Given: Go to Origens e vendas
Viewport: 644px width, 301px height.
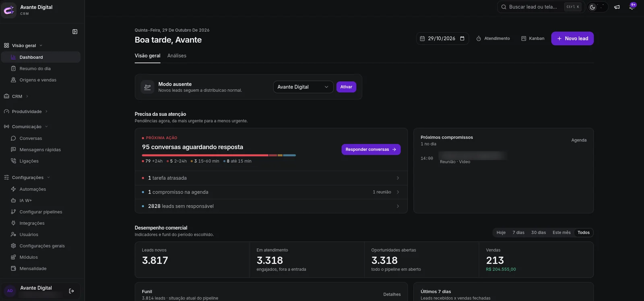Looking at the screenshot, I should click(41, 80).
